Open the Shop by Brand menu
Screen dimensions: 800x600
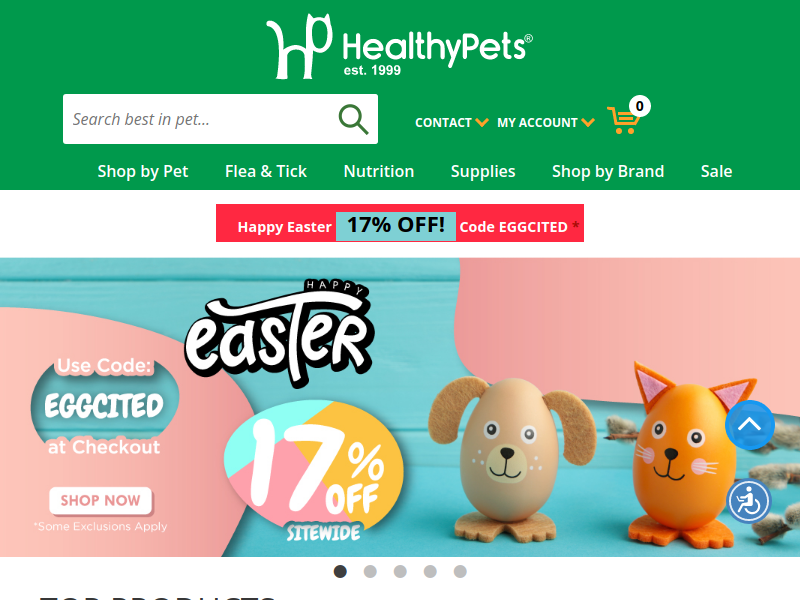tap(608, 171)
